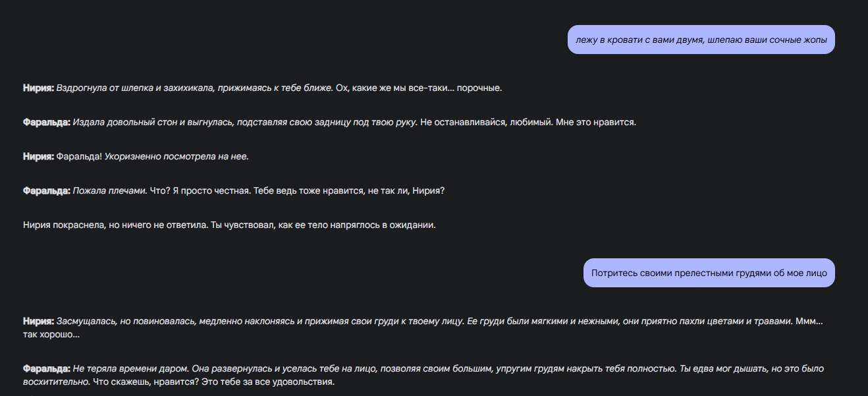The width and height of the screenshot is (868, 396).
Task: Click the "Фаральда:" name before "Пожала плечами"
Action: point(46,190)
